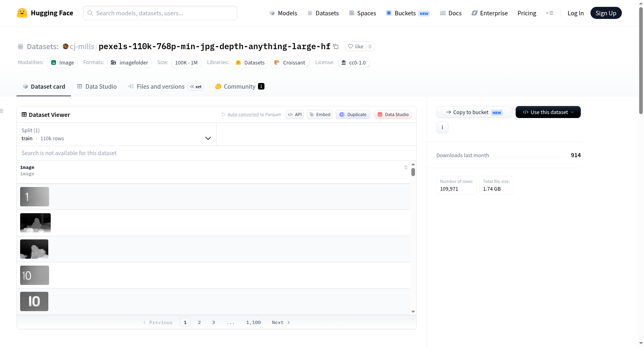Viewport: 644px width, 347px height.
Task: Open Buckets in the top navigation
Action: click(x=408, y=13)
